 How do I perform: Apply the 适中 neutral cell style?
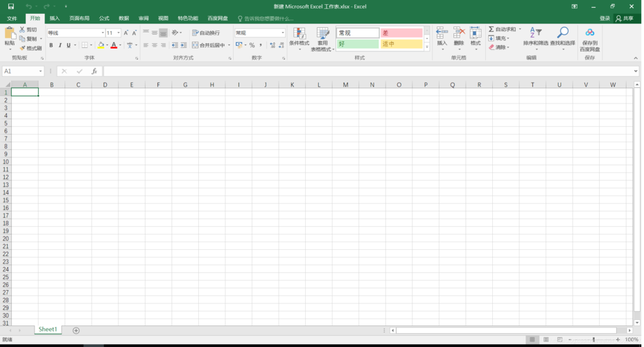(x=401, y=44)
